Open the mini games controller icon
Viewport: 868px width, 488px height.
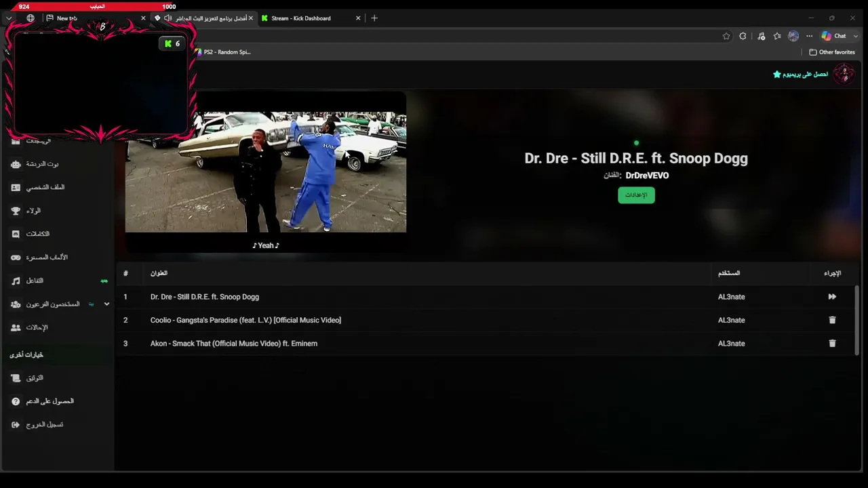pyautogui.click(x=16, y=258)
